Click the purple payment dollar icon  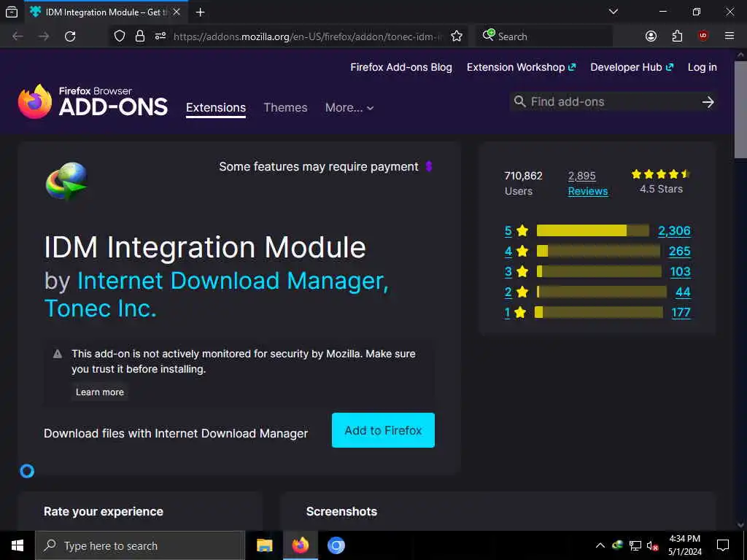(429, 166)
